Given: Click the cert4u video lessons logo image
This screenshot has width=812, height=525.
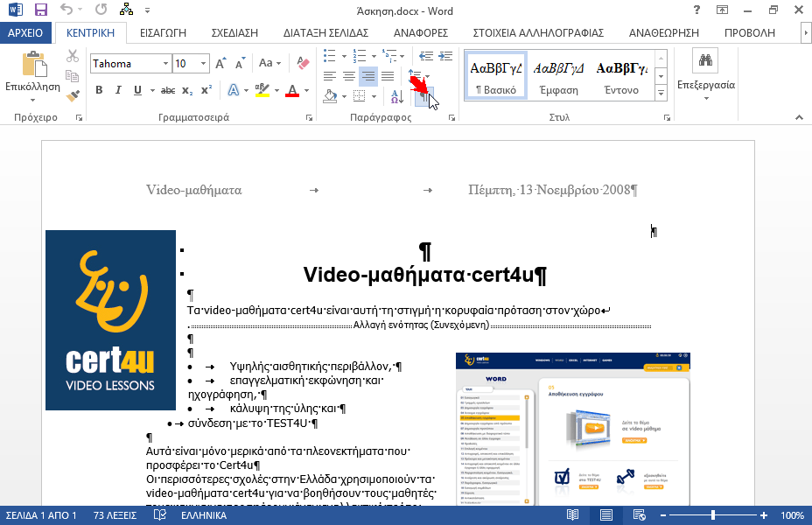Looking at the screenshot, I should [110, 320].
